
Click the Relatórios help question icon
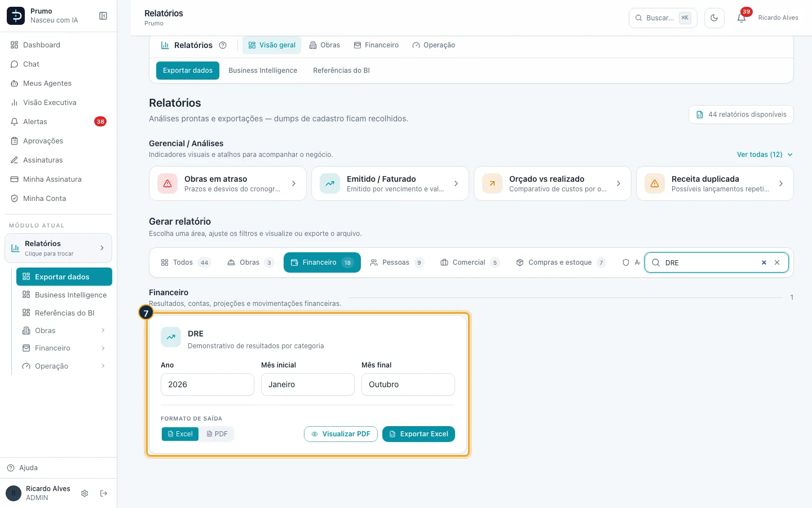pos(223,45)
